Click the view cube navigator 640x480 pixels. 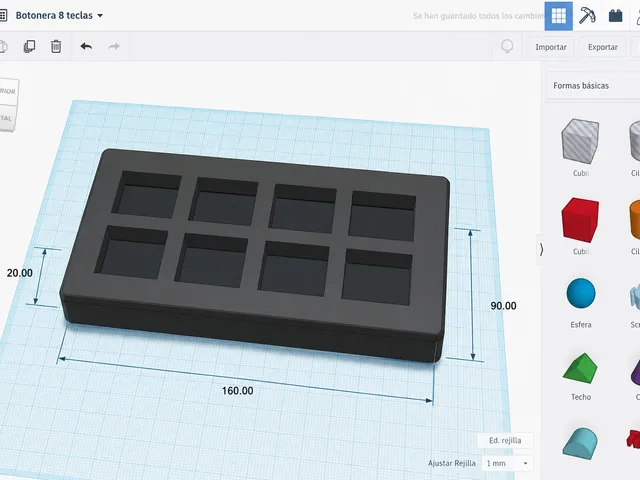point(8,104)
